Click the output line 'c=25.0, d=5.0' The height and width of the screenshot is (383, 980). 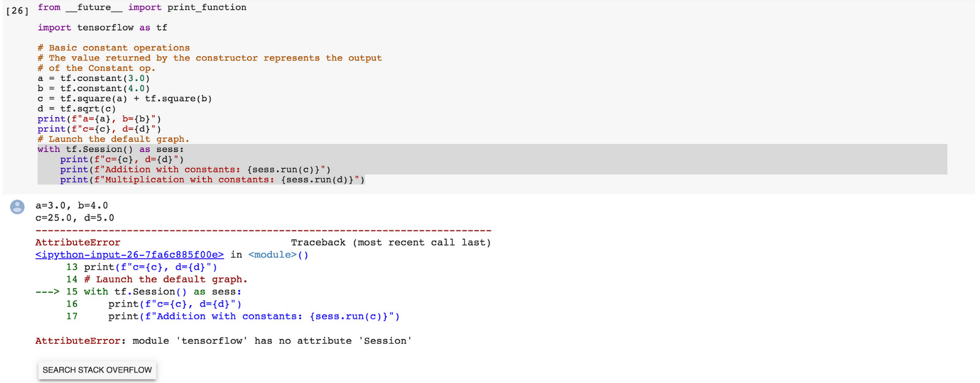tap(75, 218)
